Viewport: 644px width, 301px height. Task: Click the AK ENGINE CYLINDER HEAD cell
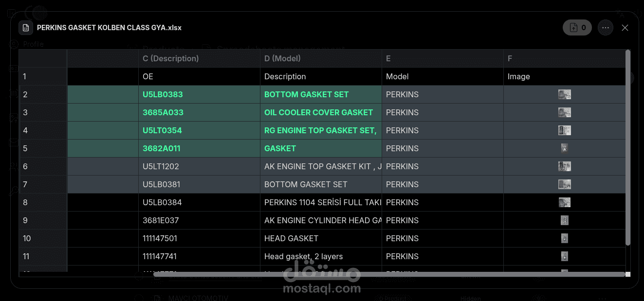[321, 220]
